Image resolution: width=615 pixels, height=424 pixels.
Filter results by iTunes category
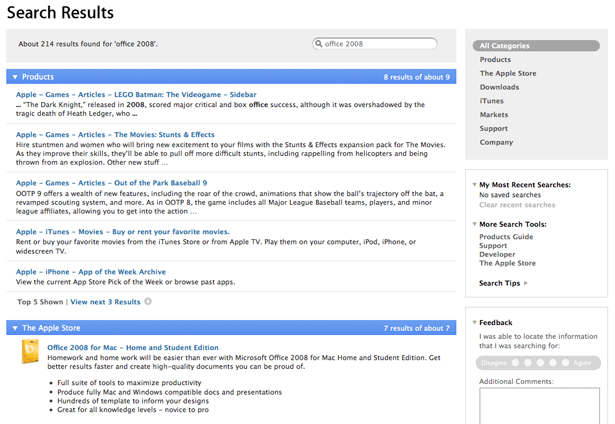[x=491, y=101]
